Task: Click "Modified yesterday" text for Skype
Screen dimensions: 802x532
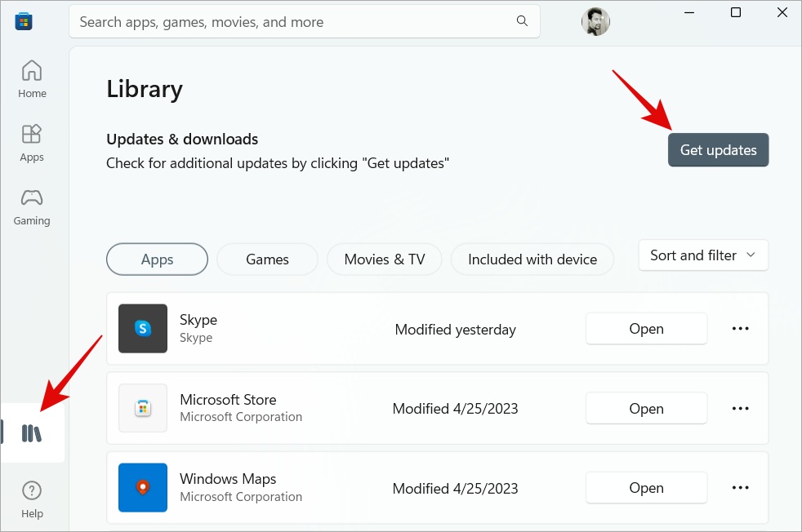Action: pyautogui.click(x=455, y=330)
